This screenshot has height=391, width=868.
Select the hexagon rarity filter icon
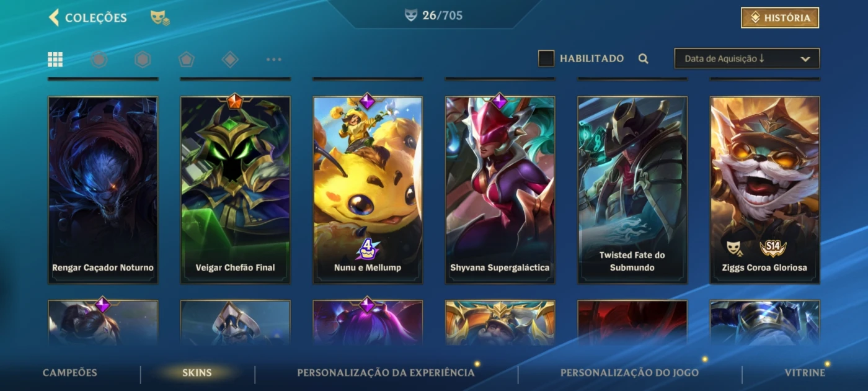143,60
